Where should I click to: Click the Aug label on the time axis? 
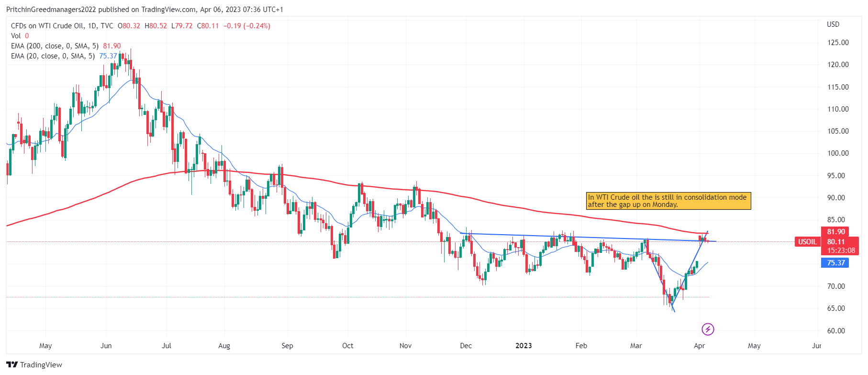click(224, 346)
